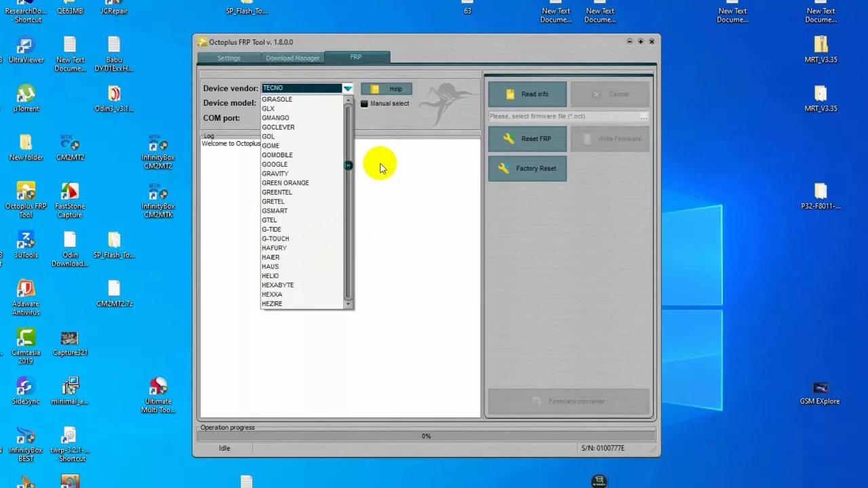Open the New folder desktop icon

point(26,148)
